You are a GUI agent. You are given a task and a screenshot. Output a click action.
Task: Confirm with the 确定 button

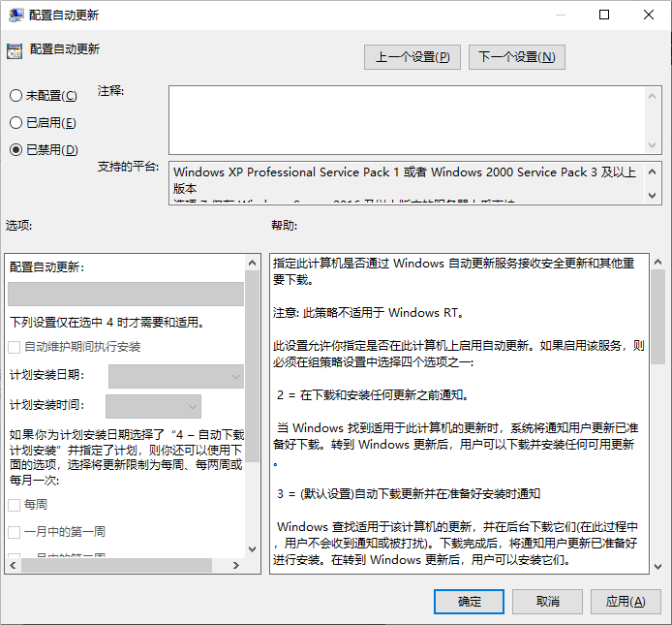coord(469,602)
